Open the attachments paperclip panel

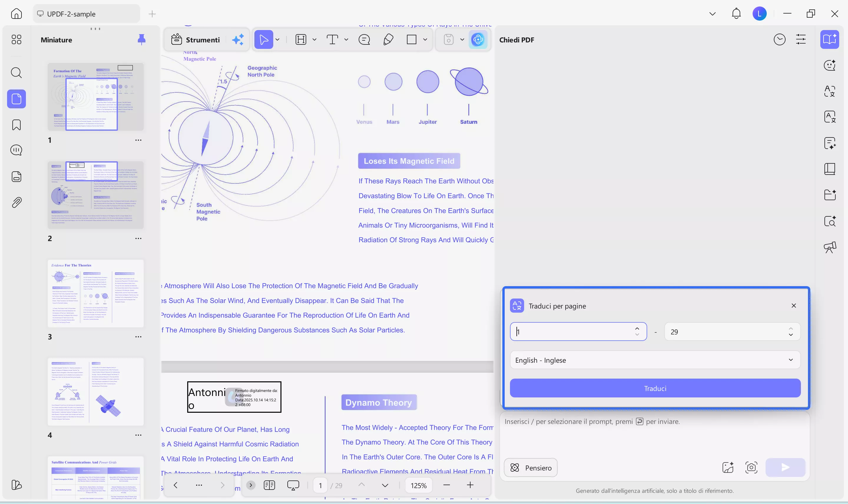coord(16,203)
